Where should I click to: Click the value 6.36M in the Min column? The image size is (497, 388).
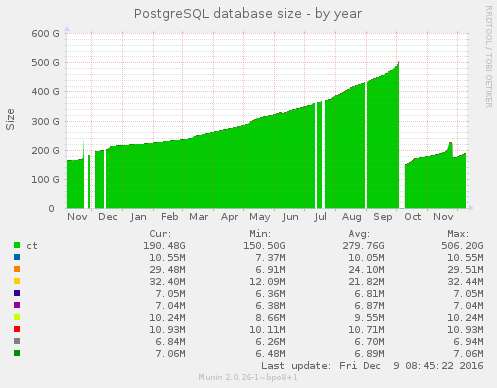point(270,294)
